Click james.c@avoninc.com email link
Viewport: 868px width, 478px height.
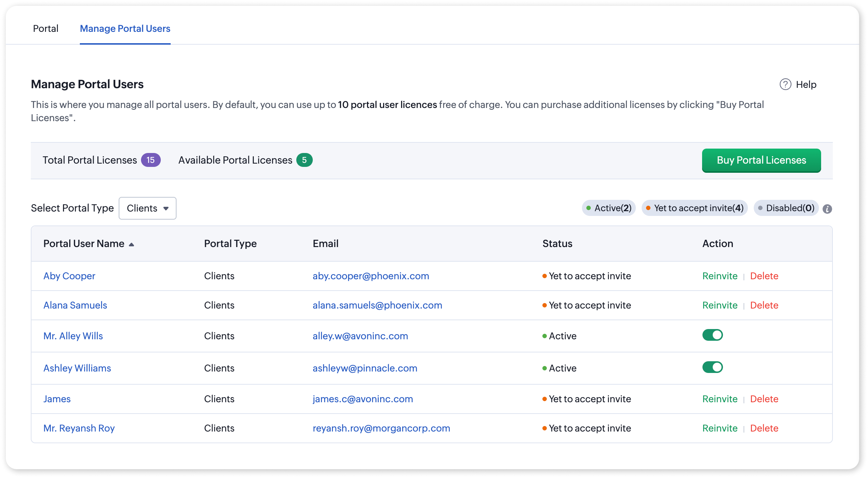[x=363, y=399]
